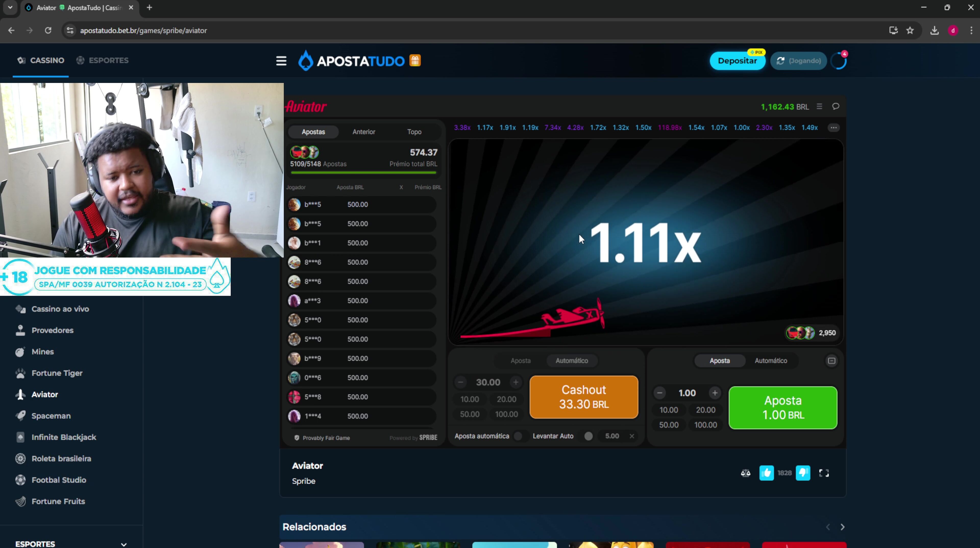Enter fullscreen mode for the game

point(824,473)
